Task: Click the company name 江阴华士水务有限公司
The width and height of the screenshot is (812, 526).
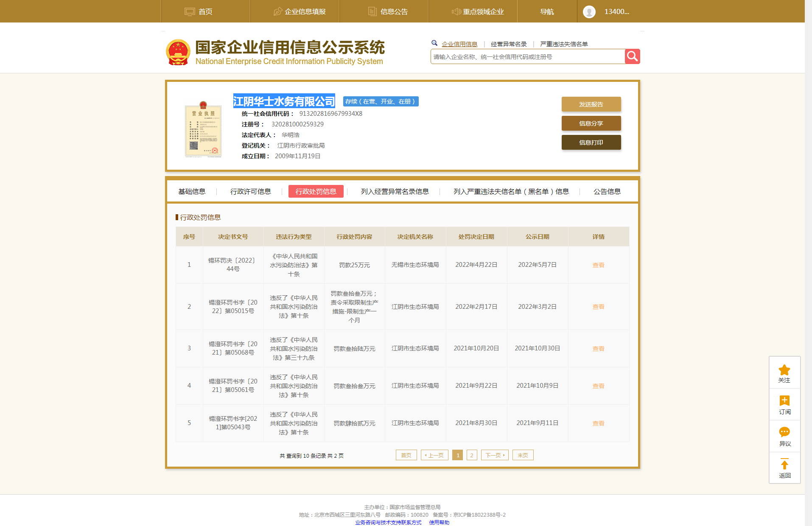Action: point(284,101)
